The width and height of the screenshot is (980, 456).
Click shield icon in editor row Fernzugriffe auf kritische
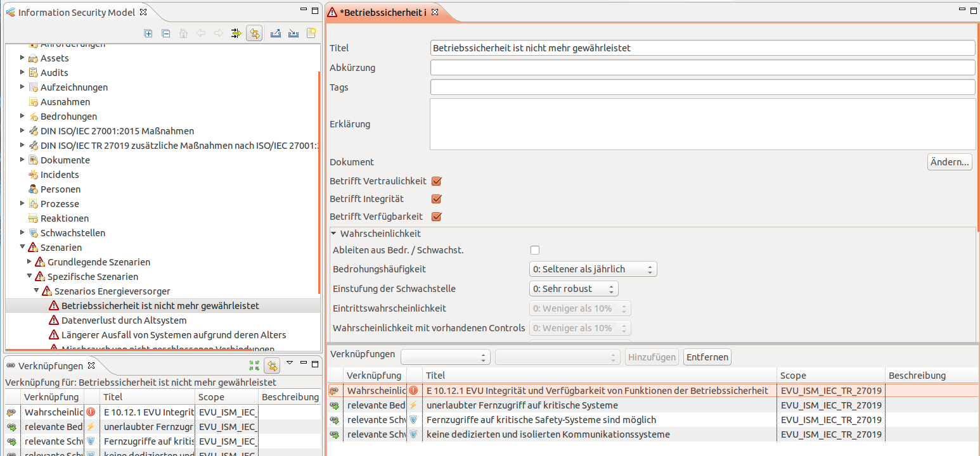[x=413, y=420]
